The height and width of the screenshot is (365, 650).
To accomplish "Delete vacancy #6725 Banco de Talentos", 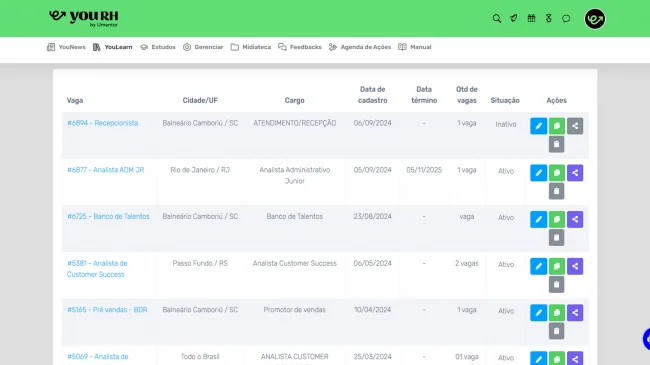I will click(x=557, y=238).
